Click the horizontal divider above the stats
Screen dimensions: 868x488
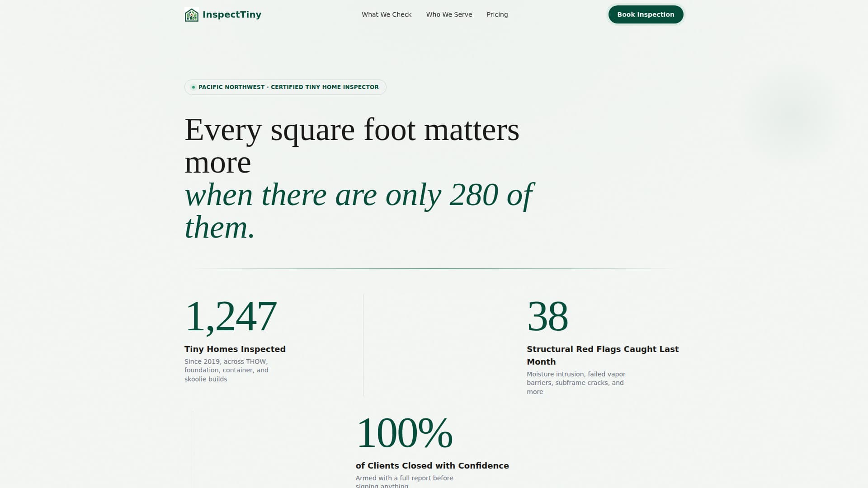tap(434, 267)
